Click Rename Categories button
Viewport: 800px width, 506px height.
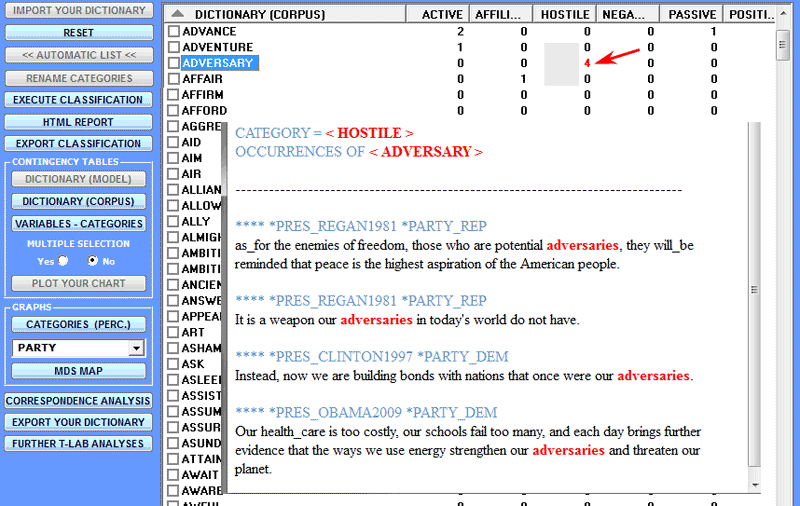(x=79, y=78)
